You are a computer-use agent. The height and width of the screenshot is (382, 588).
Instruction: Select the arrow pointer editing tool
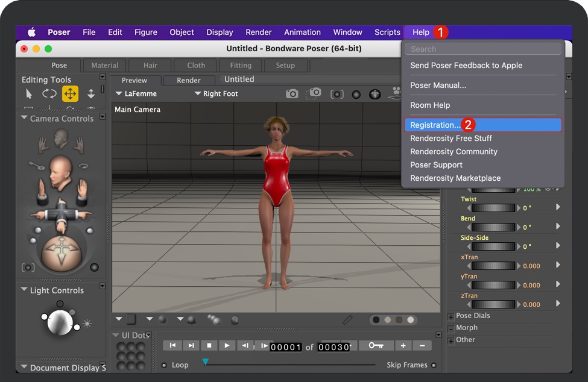click(28, 93)
